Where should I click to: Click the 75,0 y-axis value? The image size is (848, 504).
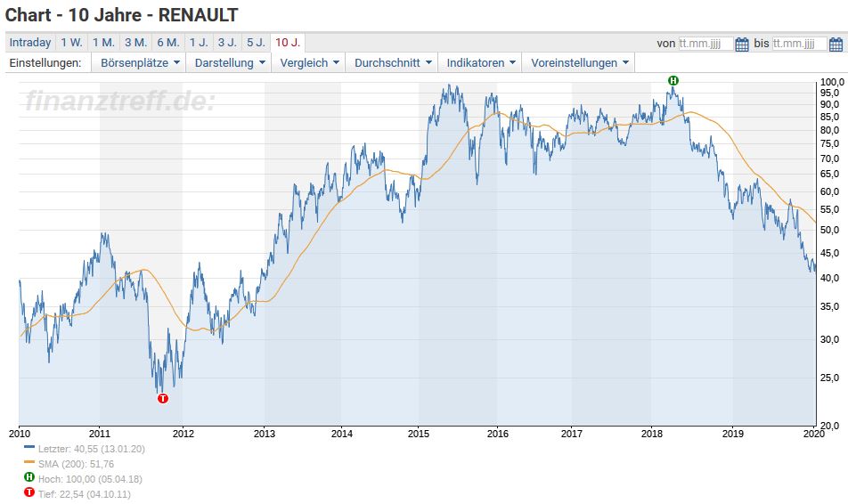pyautogui.click(x=830, y=144)
